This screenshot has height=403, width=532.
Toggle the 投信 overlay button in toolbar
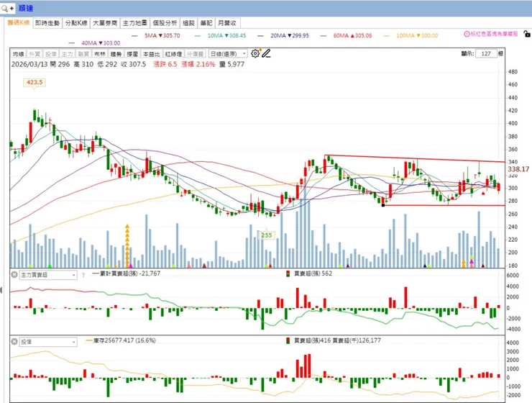[51, 54]
